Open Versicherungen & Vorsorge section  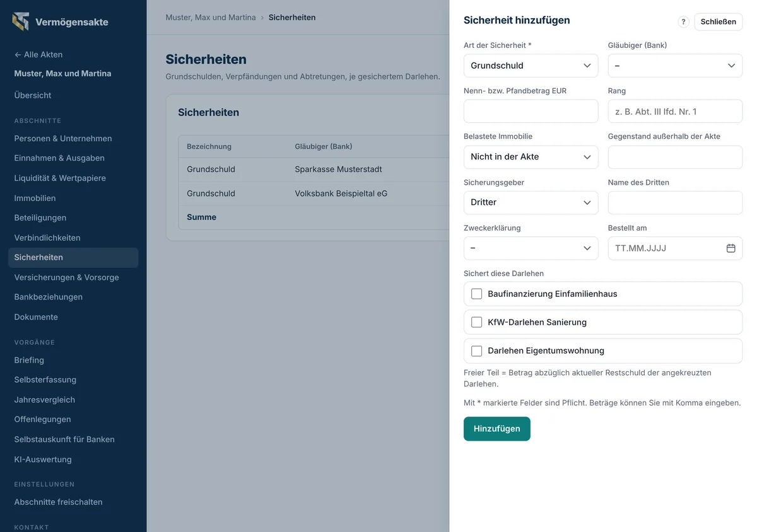tap(66, 277)
